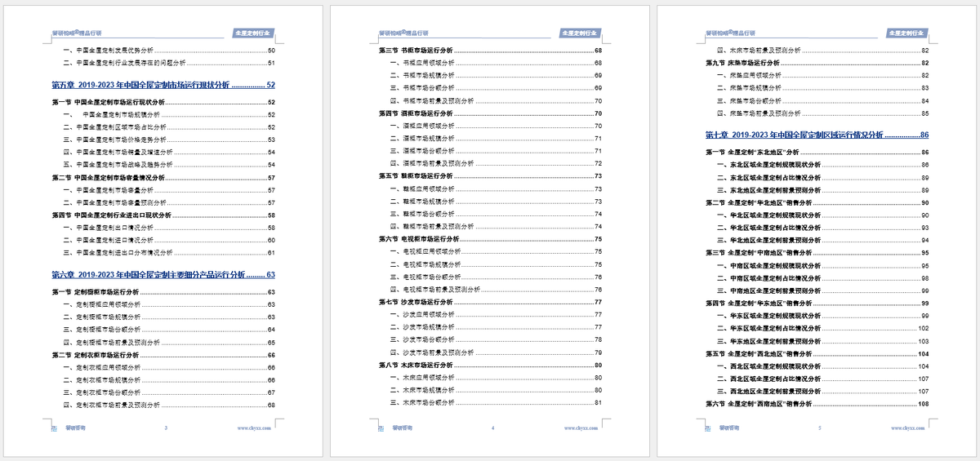This screenshot has height=461, width=980.
Task: Go to 第七节 沙发市场运行分析
Action: (490, 302)
